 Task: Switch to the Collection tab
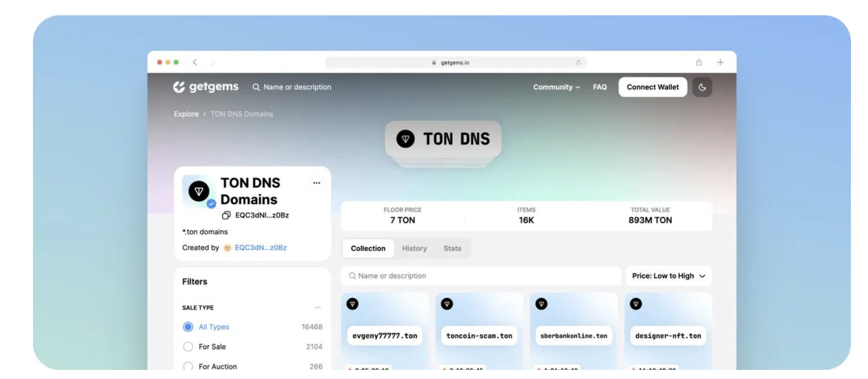point(368,249)
